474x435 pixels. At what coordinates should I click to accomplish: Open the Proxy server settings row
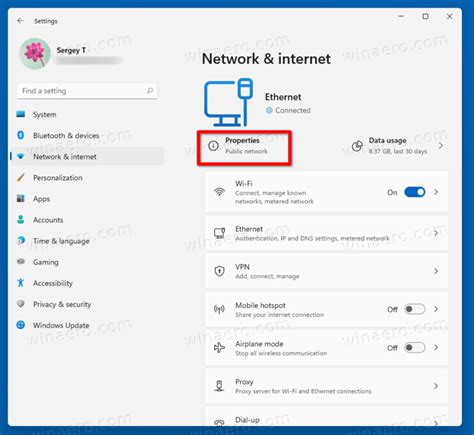(x=326, y=386)
